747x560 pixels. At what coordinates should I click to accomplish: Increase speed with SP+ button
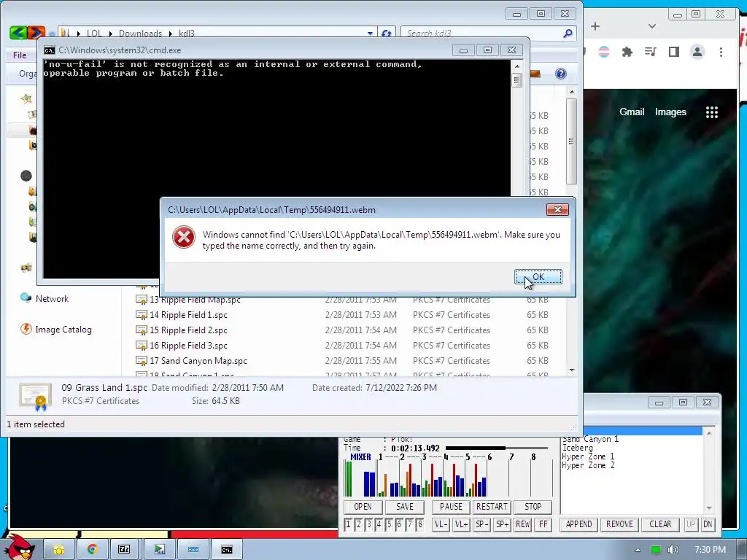(502, 524)
